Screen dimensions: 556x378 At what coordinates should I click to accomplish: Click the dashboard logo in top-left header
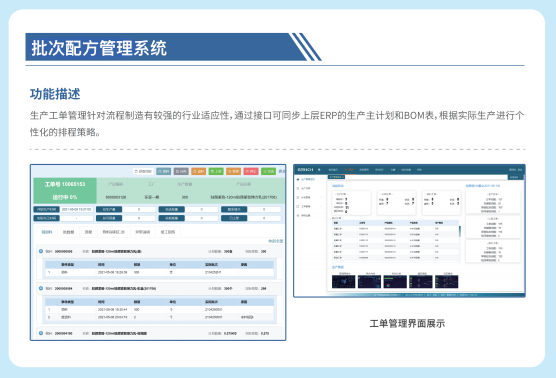coord(305,170)
